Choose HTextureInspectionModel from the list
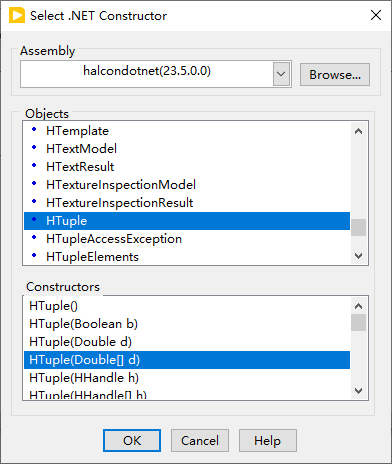 pyautogui.click(x=187, y=185)
